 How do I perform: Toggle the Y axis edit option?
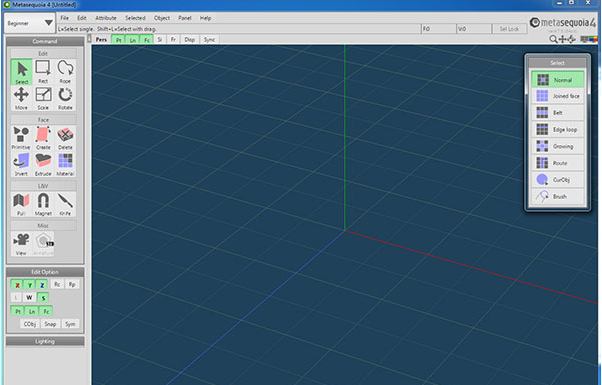tap(30, 285)
